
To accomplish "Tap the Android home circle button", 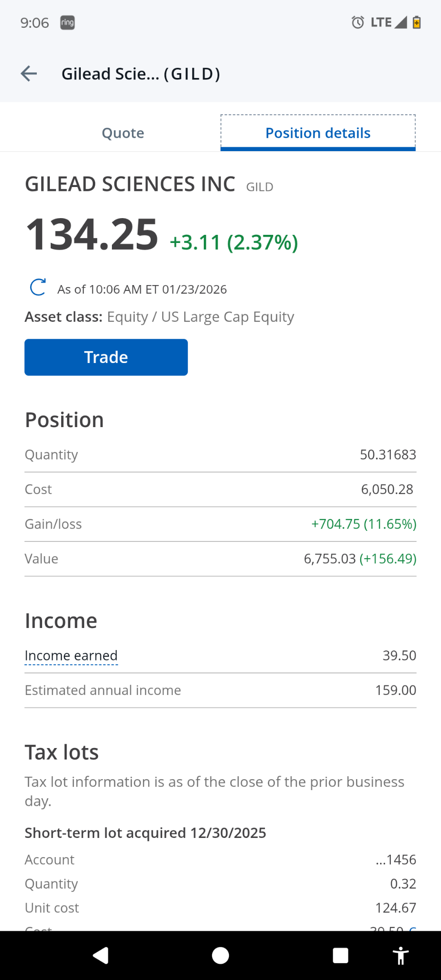I will [x=220, y=955].
